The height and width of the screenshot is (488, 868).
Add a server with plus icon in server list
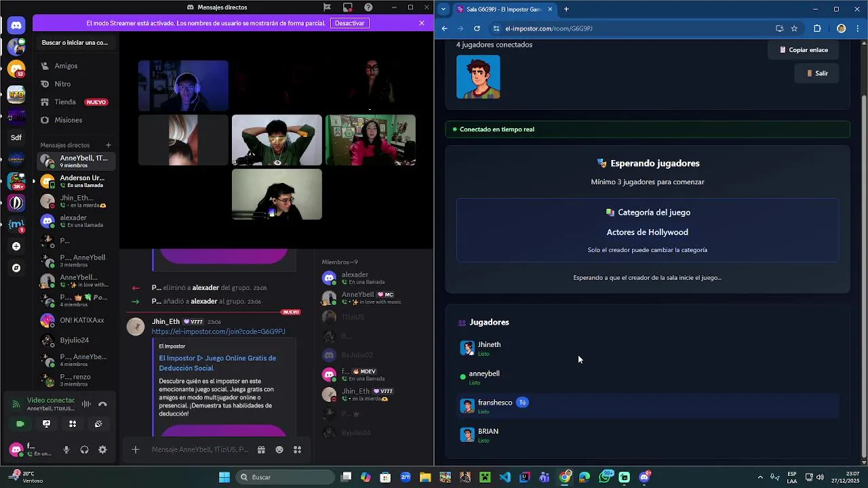pyautogui.click(x=16, y=247)
